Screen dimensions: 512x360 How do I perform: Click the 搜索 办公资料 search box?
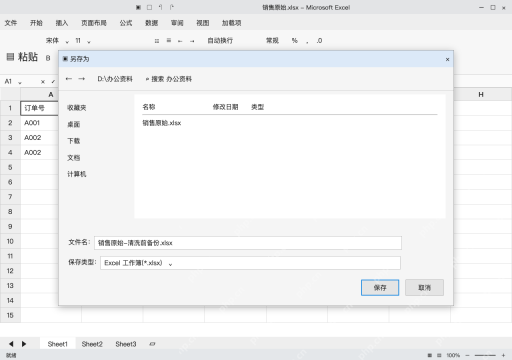pos(169,79)
